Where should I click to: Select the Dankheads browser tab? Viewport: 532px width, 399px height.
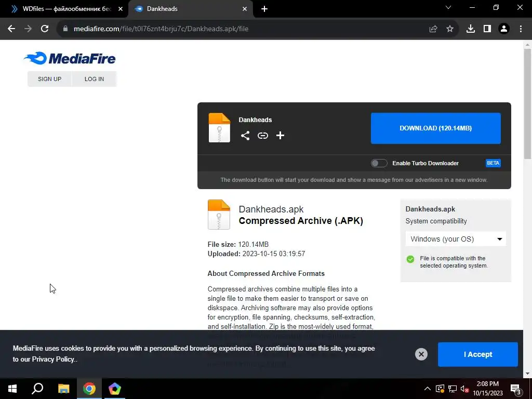pyautogui.click(x=190, y=9)
